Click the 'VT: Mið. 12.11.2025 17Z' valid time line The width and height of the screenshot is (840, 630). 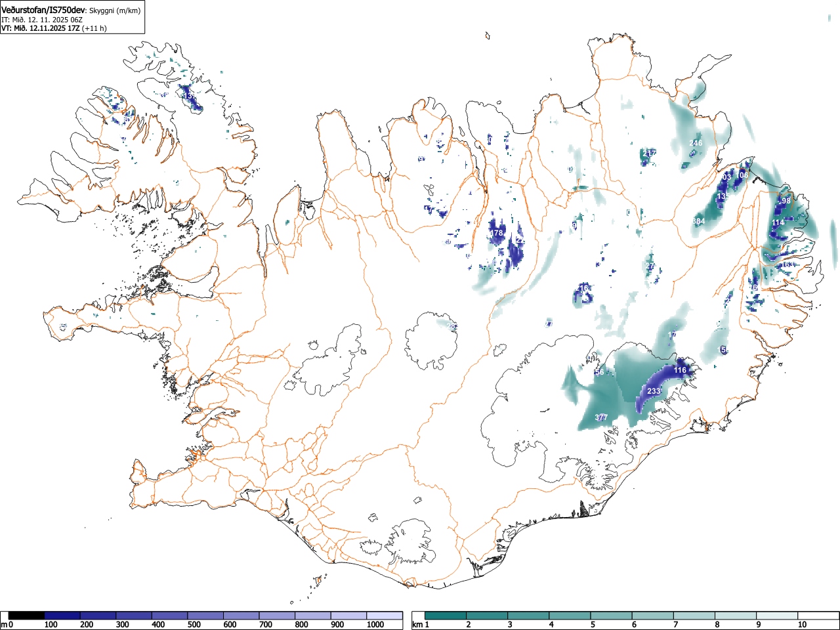(x=40, y=28)
